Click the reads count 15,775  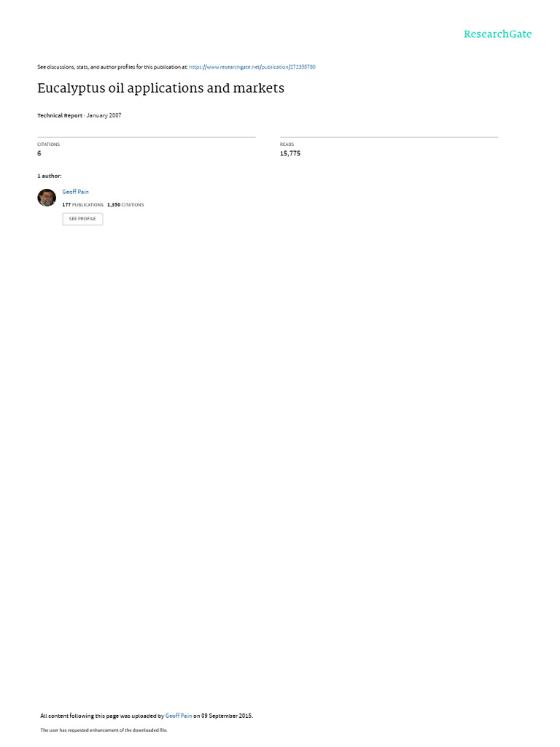point(290,153)
